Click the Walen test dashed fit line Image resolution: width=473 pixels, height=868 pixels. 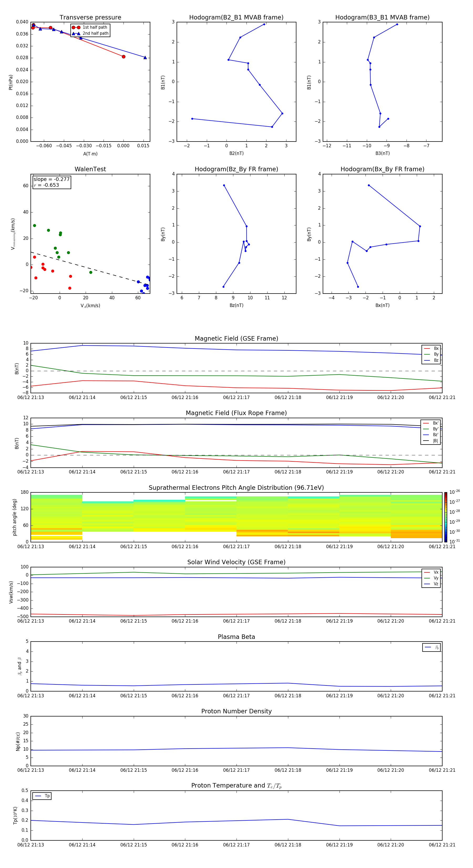tap(90, 268)
